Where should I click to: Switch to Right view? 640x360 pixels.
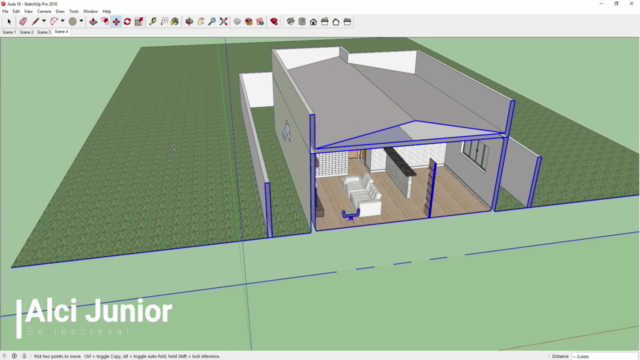(324, 22)
